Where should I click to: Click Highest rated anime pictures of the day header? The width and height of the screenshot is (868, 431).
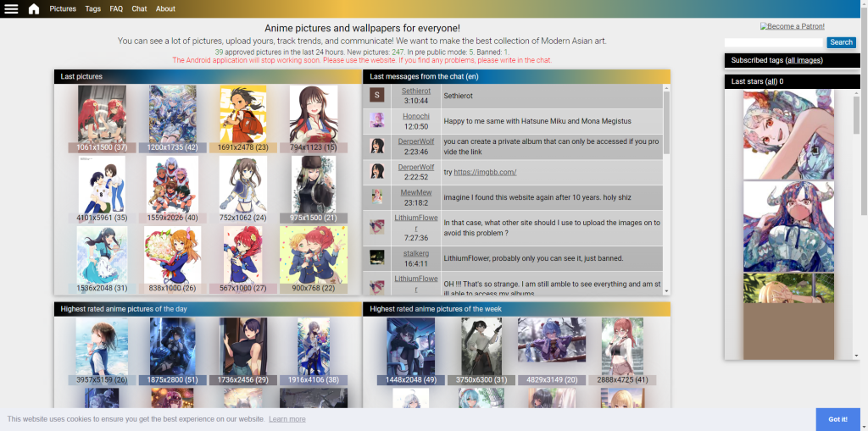pos(208,309)
